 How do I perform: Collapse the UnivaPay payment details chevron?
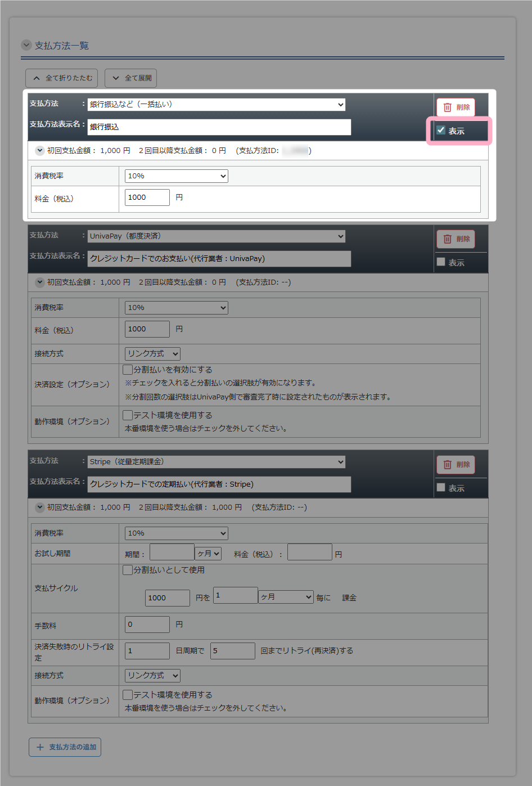click(40, 282)
